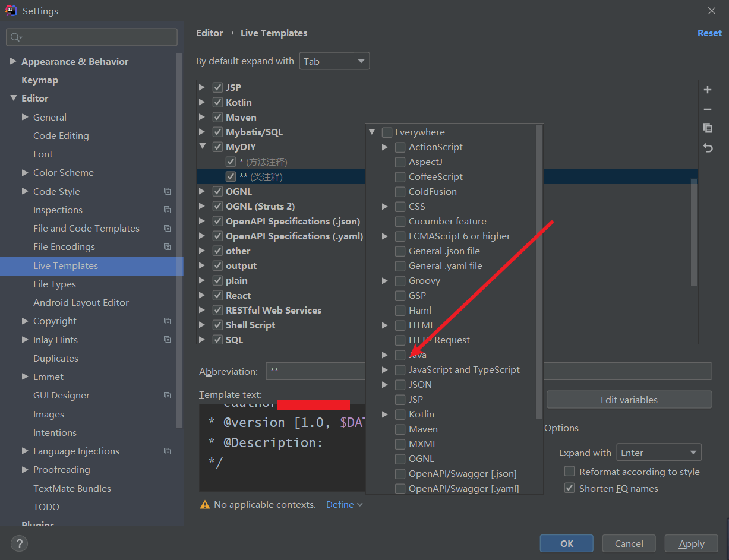Remove selected template with minus icon
This screenshot has width=729, height=560.
(707, 109)
